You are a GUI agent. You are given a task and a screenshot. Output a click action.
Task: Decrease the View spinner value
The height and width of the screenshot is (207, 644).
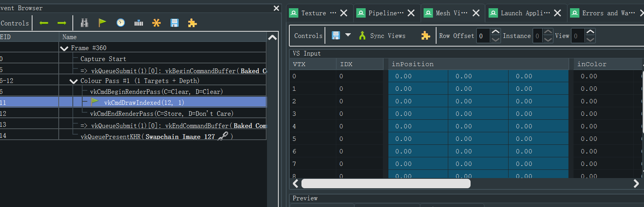pos(590,40)
